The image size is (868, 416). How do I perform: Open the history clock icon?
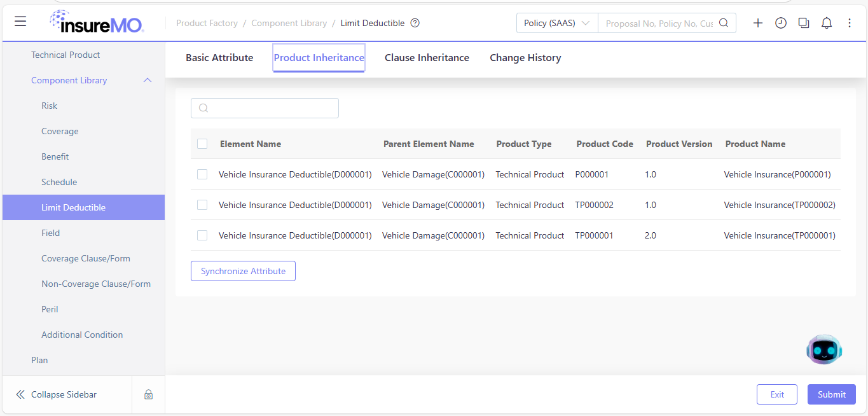(x=781, y=23)
